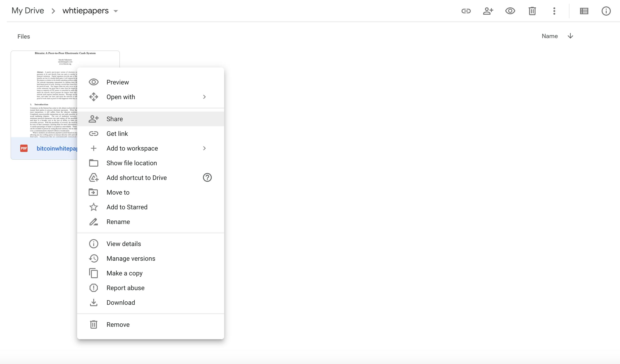
Task: Click Remove at bottom of context menu
Action: [x=118, y=324]
